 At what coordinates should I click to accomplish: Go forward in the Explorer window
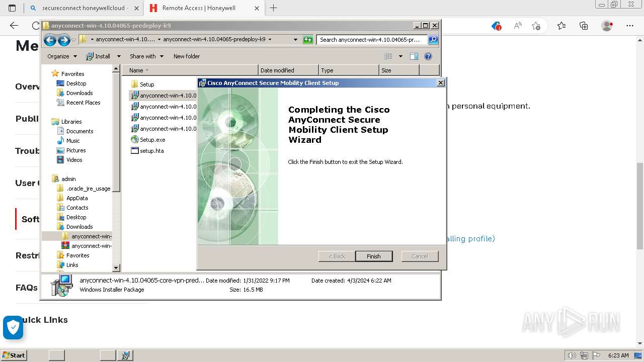pos(64,40)
